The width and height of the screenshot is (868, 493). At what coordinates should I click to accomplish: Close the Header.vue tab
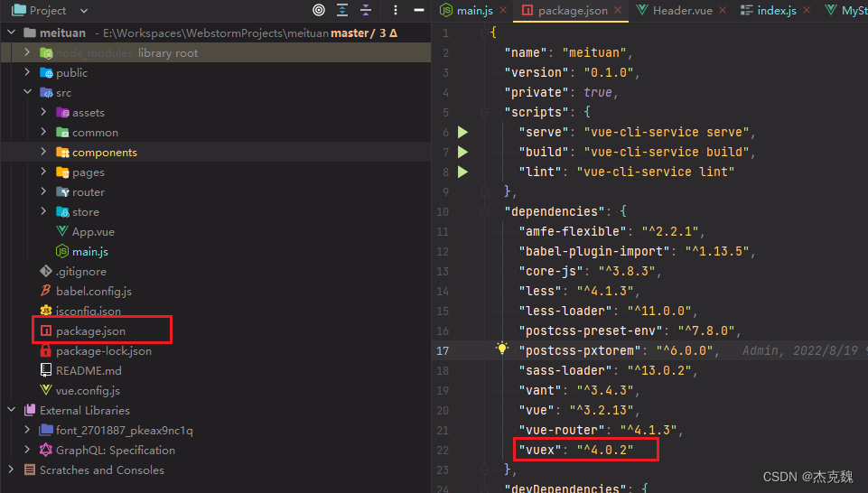pyautogui.click(x=723, y=11)
